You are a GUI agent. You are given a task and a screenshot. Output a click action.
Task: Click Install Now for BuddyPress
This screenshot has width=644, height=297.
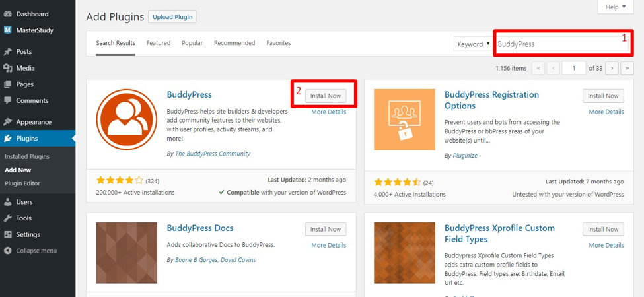(x=326, y=96)
